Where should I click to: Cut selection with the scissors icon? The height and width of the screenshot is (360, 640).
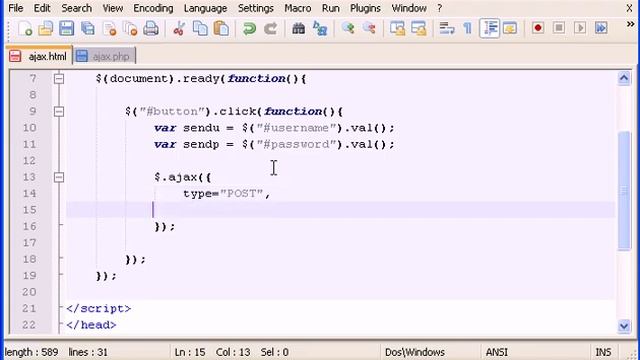pos(179,29)
